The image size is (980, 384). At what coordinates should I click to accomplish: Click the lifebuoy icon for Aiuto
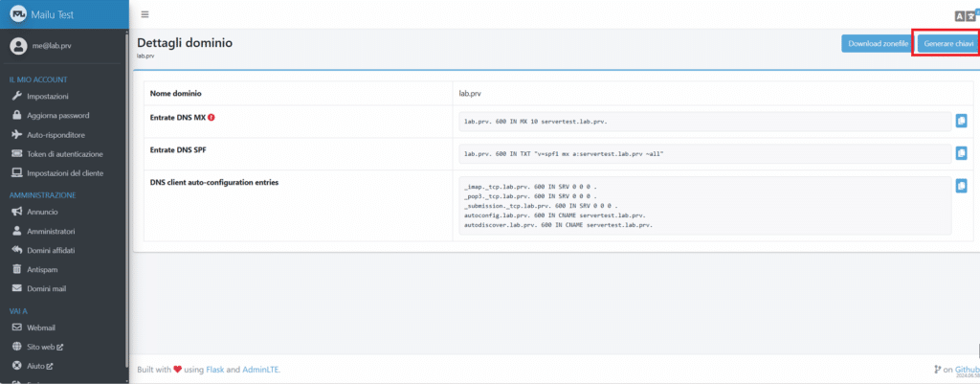[x=17, y=366]
